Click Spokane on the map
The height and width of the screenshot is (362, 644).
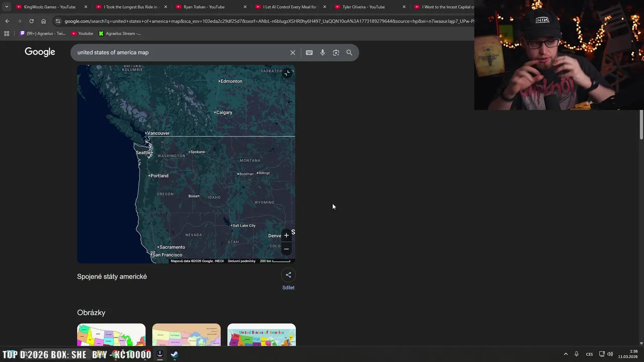(197, 152)
